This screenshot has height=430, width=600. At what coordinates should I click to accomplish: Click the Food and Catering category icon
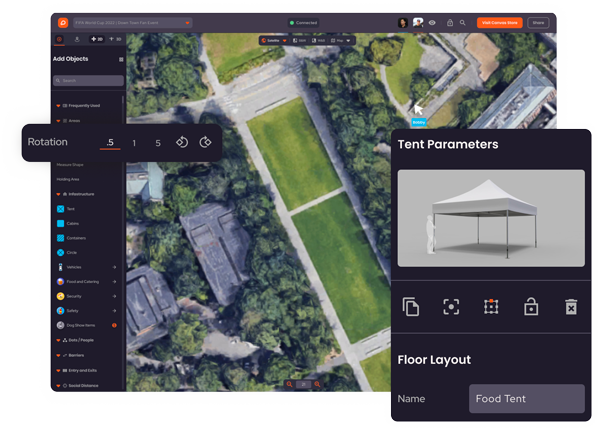click(60, 282)
